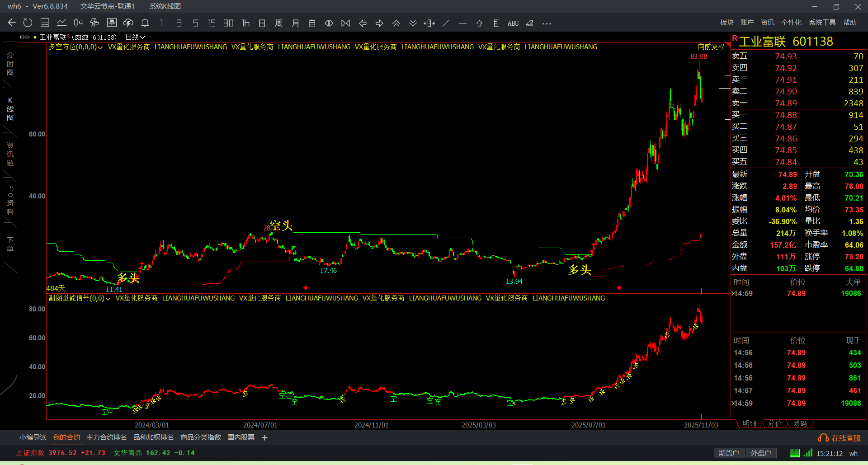This screenshot has height=465, width=868.
Task: Click the plus icon to add tab
Action: click(265, 437)
